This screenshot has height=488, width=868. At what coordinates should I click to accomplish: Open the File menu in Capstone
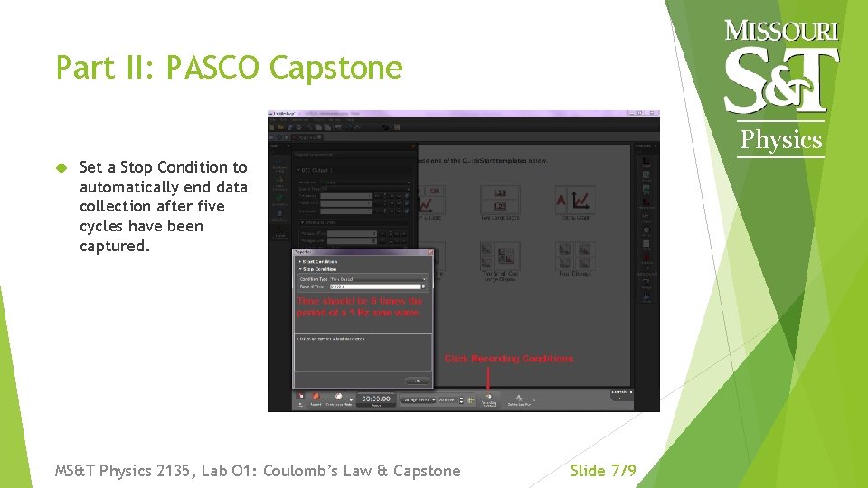tap(272, 119)
